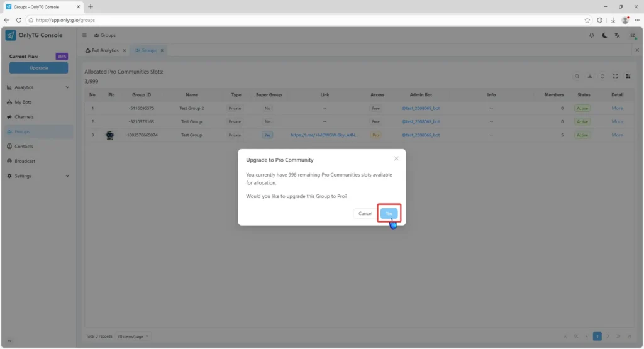Image resolution: width=644 pixels, height=349 pixels.
Task: Expand the Settings sidebar section
Action: tap(67, 176)
